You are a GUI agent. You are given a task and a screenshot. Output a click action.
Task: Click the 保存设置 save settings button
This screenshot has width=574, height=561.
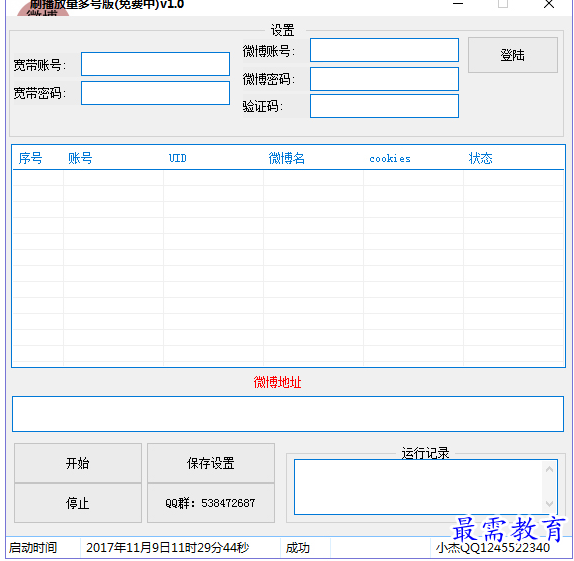tap(210, 463)
